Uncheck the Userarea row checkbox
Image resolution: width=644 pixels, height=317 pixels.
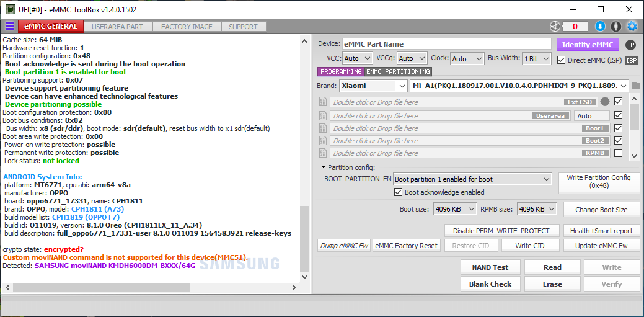[618, 115]
